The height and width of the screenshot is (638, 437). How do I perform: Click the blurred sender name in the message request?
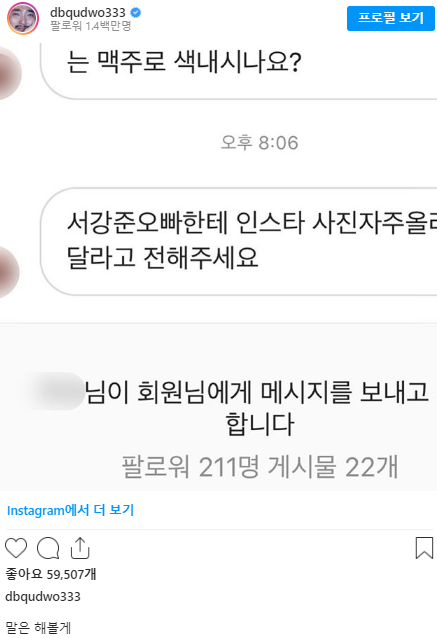pos(57,391)
